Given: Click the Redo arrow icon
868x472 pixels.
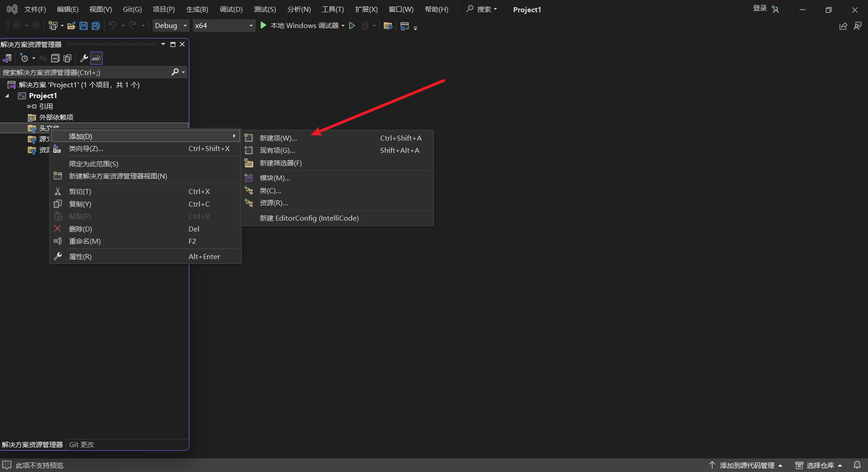Looking at the screenshot, I should coord(132,25).
